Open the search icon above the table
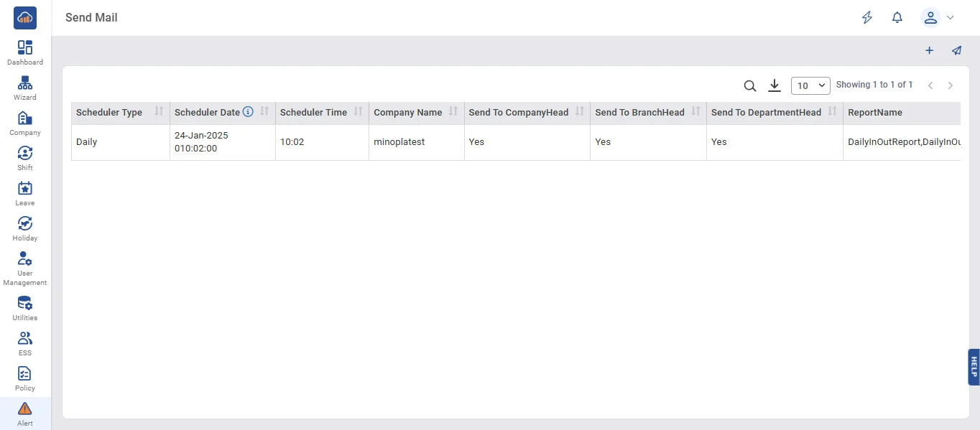 point(749,86)
